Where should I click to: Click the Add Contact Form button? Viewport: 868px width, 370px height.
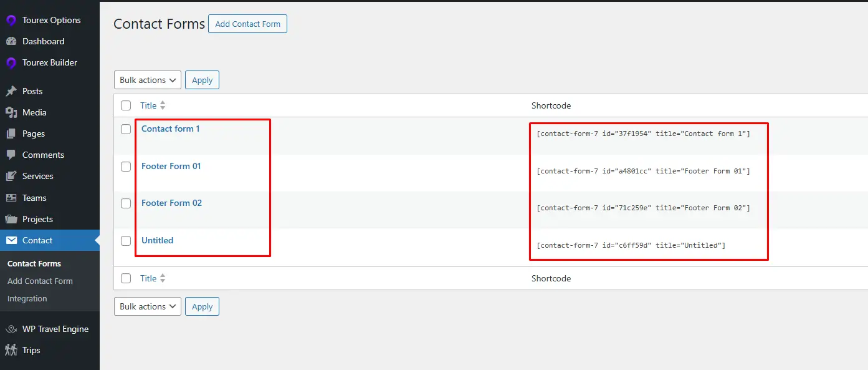pyautogui.click(x=247, y=24)
